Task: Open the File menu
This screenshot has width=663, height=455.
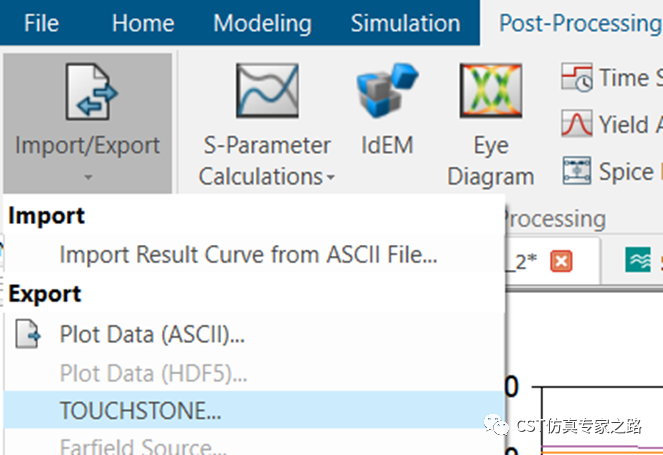Action: (x=41, y=23)
